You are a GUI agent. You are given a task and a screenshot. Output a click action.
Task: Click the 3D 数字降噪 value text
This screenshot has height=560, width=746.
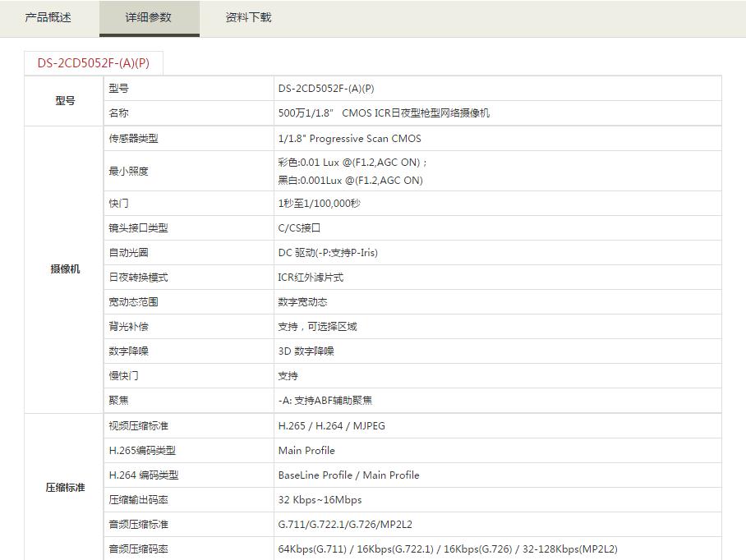pyautogui.click(x=306, y=351)
